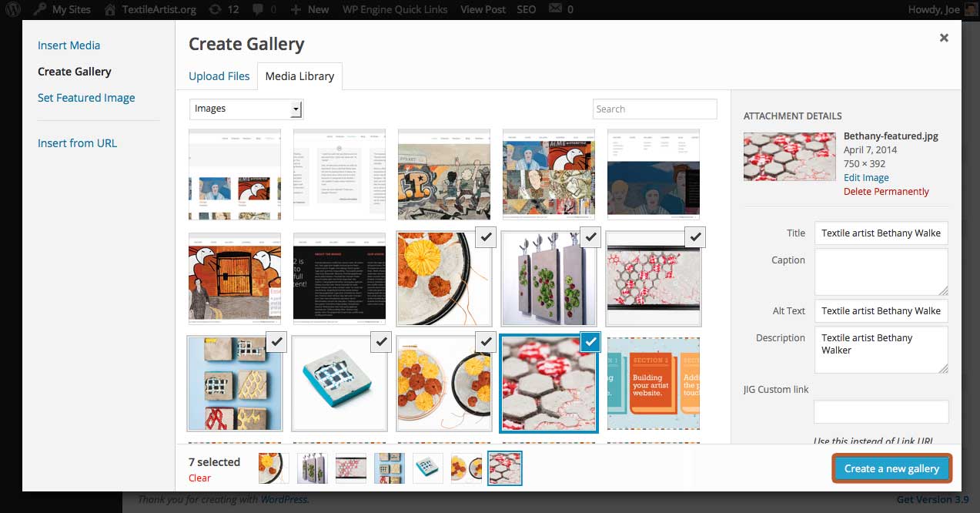This screenshot has width=980, height=513.
Task: Select Create Gallery in the sidebar
Action: (x=75, y=72)
